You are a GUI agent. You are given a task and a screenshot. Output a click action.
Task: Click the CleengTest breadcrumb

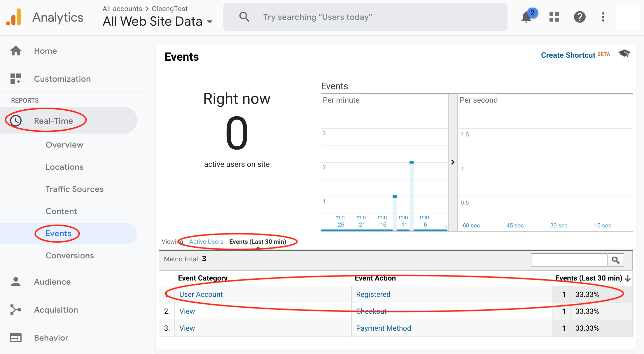(170, 9)
